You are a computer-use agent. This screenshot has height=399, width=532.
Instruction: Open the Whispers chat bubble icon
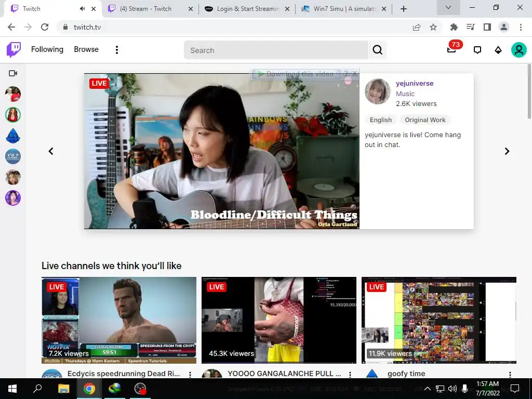click(477, 50)
